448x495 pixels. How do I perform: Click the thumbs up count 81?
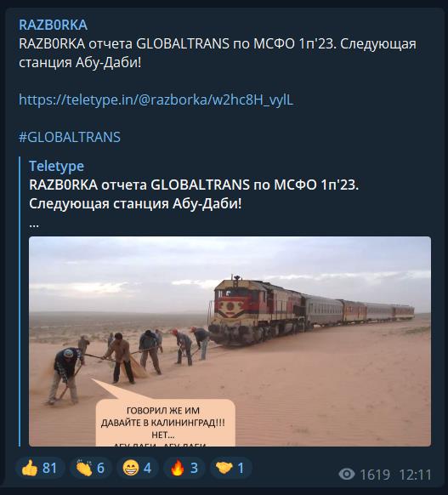click(x=49, y=468)
